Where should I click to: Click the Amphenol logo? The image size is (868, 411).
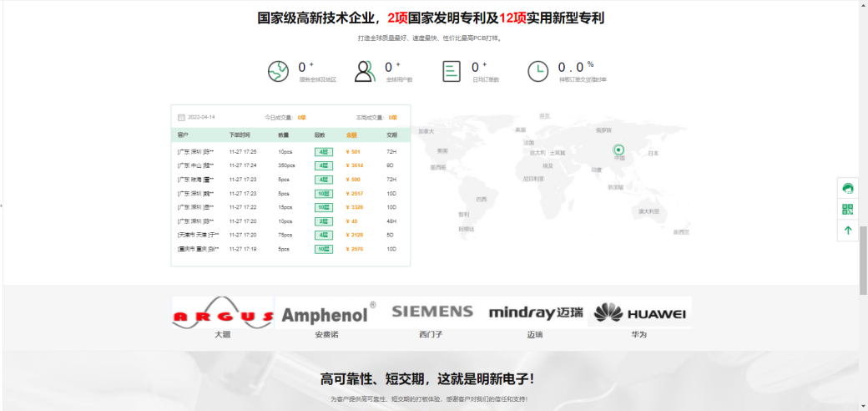pos(326,314)
